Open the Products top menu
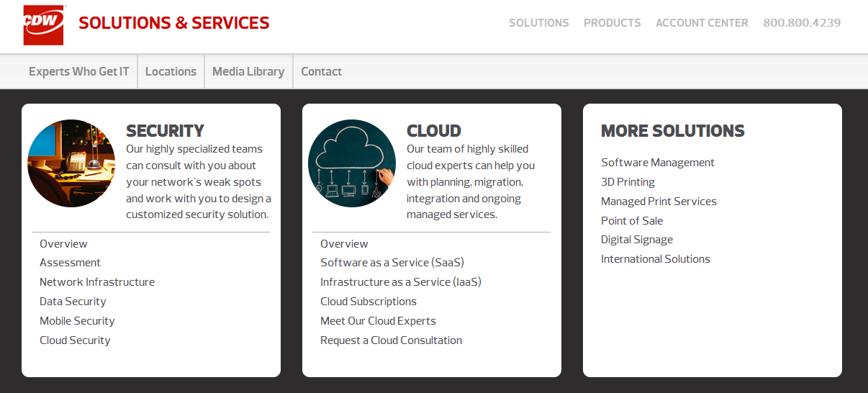 click(612, 23)
